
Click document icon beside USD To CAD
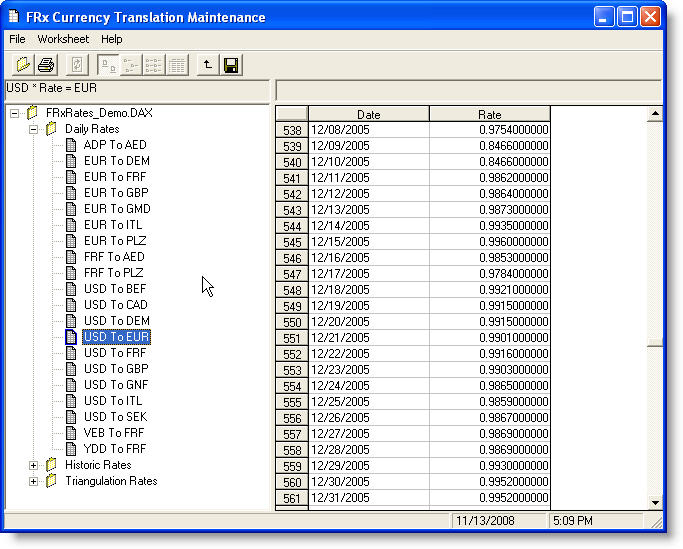[x=71, y=305]
